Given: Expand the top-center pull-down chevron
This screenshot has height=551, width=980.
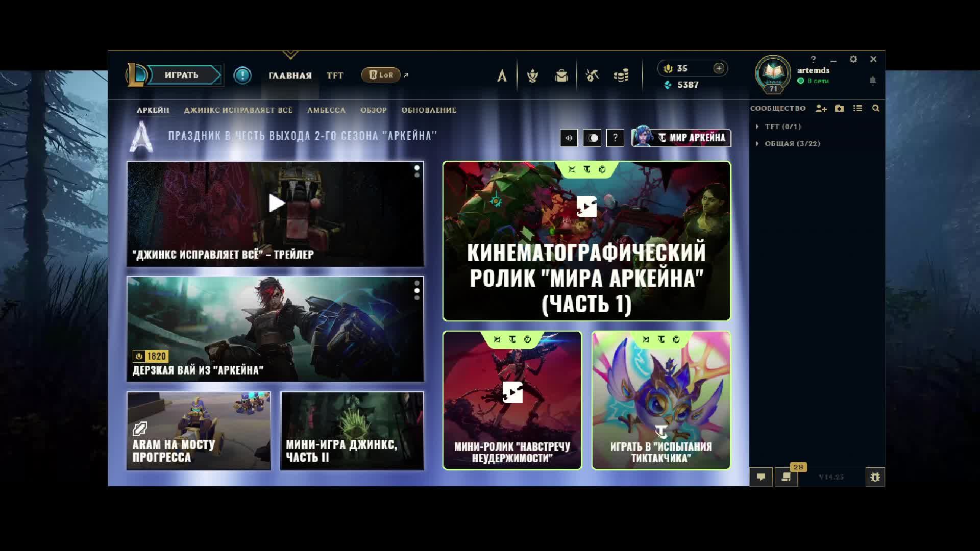Looking at the screenshot, I should [290, 54].
